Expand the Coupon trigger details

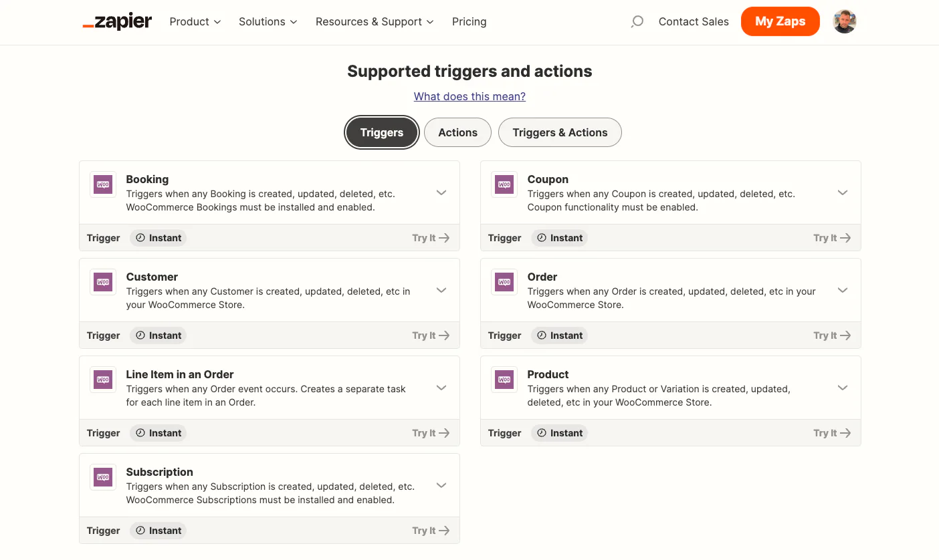point(843,192)
